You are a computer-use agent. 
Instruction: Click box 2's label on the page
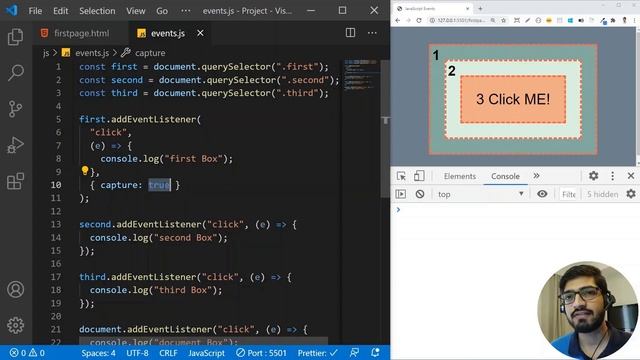[451, 71]
